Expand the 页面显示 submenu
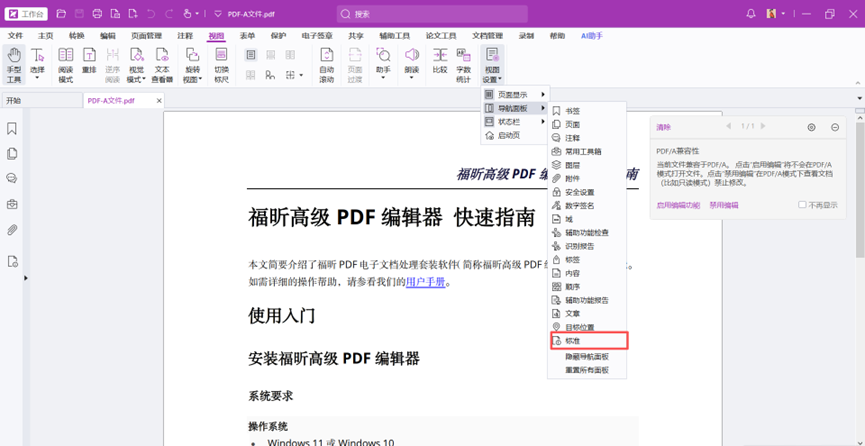Image resolution: width=865 pixels, height=446 pixels. pyautogui.click(x=515, y=95)
